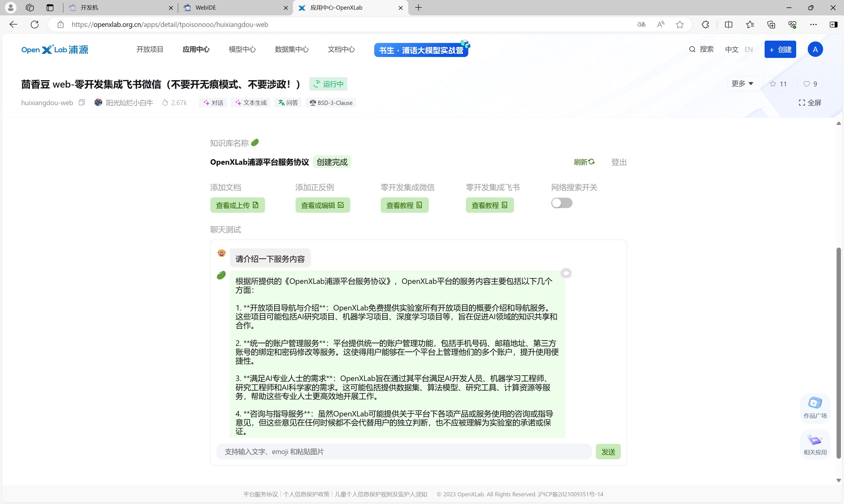Open 相关应用 floating icon
Screen dimensions: 844x504
[815, 444]
